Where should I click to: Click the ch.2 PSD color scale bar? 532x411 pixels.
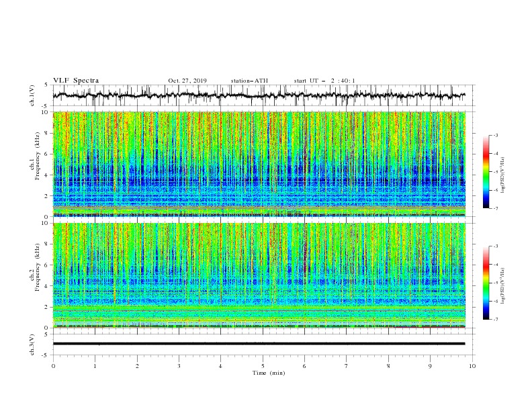(486, 283)
